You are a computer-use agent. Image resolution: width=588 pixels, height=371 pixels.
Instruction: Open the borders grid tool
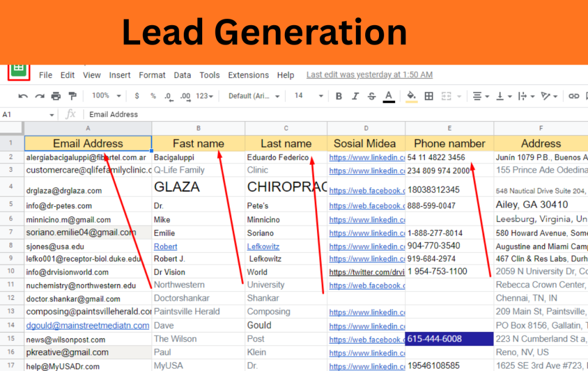[428, 96]
